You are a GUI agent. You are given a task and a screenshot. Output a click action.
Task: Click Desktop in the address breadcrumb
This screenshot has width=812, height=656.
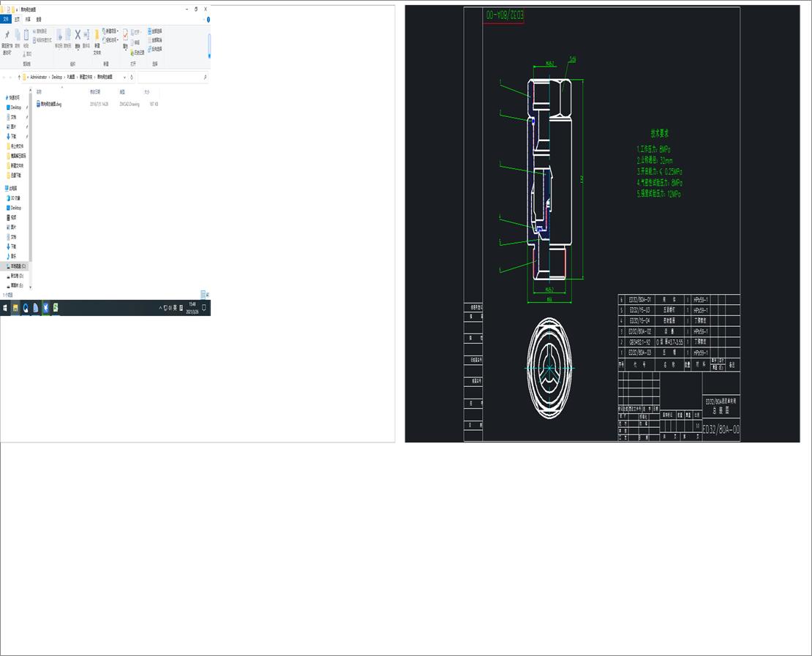point(56,77)
